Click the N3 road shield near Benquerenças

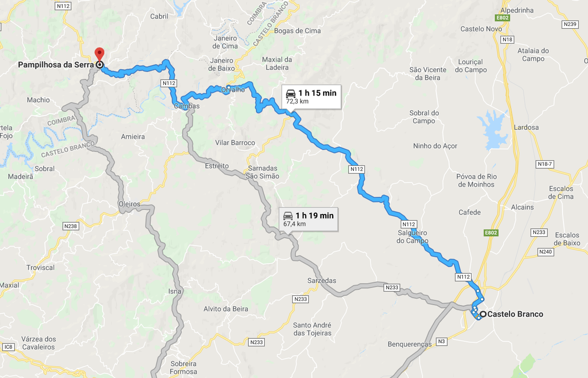pos(441,342)
